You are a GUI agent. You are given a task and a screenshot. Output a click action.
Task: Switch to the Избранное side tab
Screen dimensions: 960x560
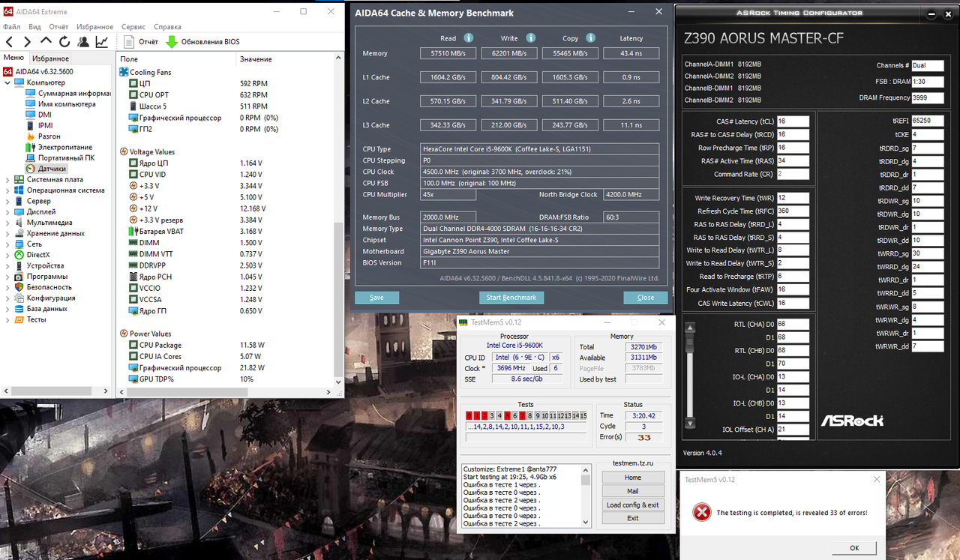tap(51, 58)
